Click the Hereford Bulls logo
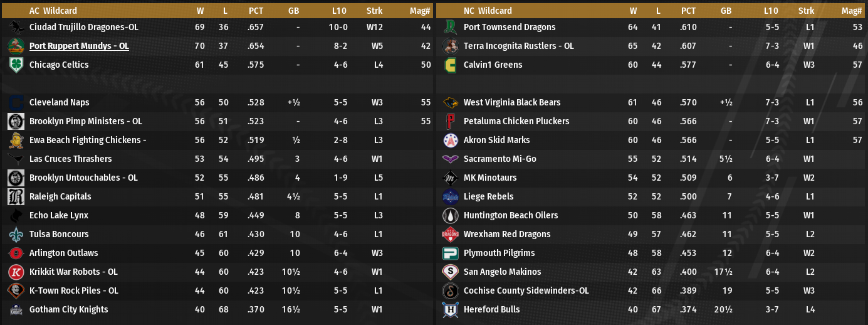The image size is (868, 325). coord(450,309)
